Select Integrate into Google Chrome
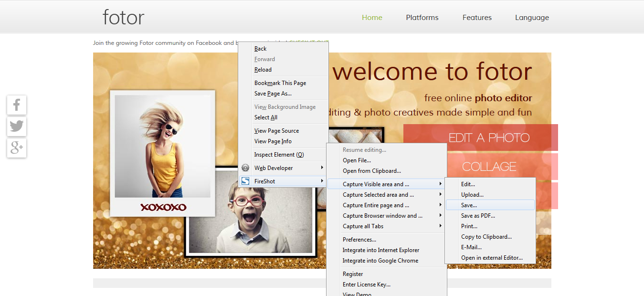This screenshot has height=296, width=644. [387, 261]
